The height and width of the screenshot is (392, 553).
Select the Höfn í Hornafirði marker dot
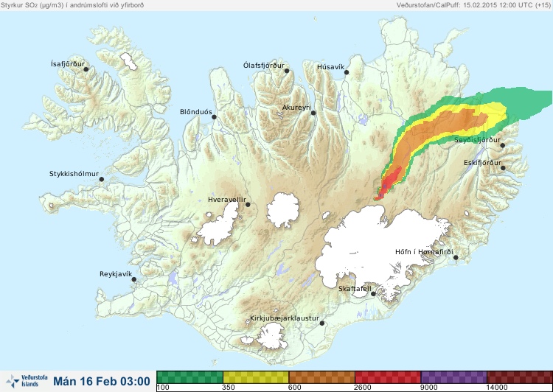pos(456,258)
